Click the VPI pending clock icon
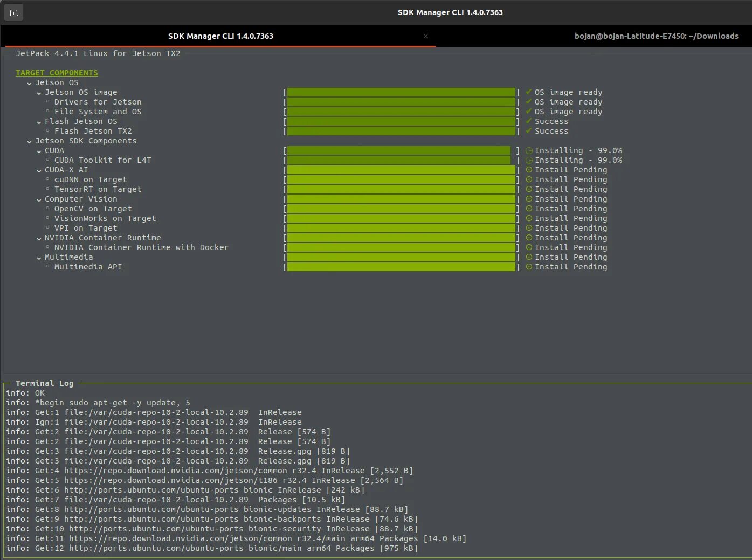 tap(529, 228)
